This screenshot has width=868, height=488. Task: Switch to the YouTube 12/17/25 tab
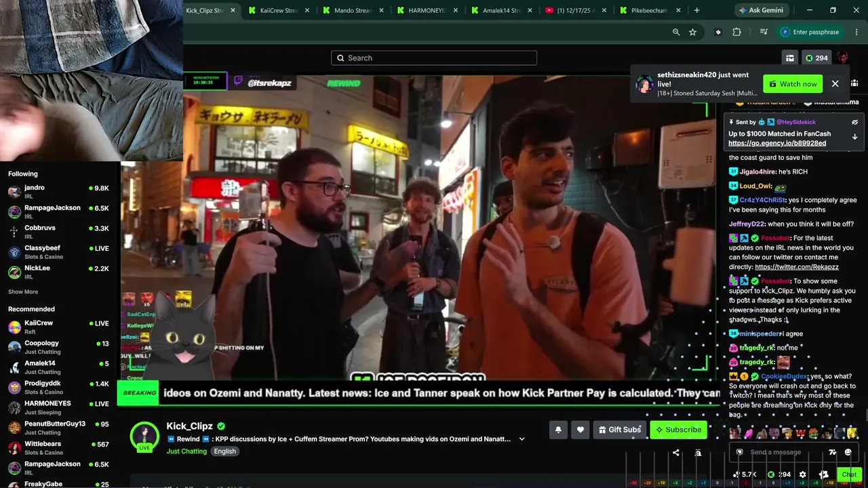[576, 10]
